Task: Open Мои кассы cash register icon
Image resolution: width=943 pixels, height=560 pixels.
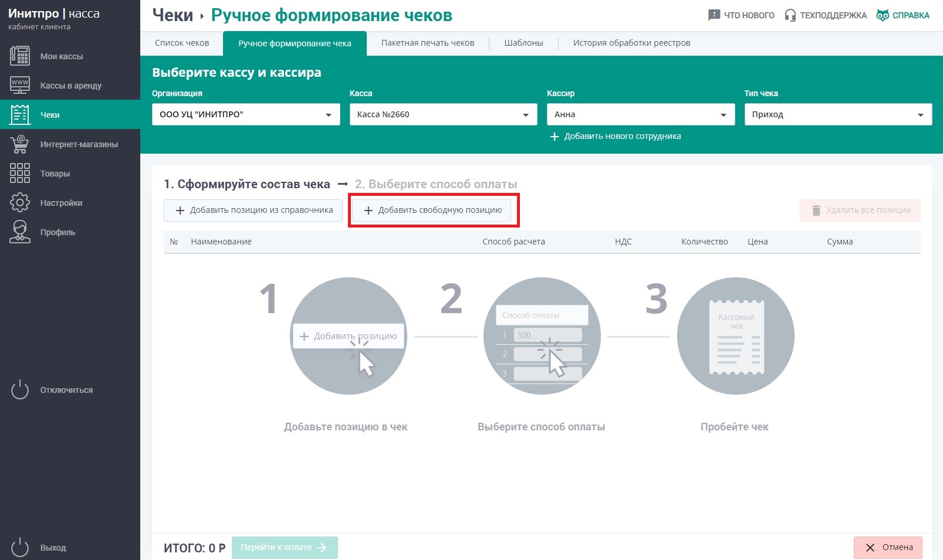Action: point(19,56)
